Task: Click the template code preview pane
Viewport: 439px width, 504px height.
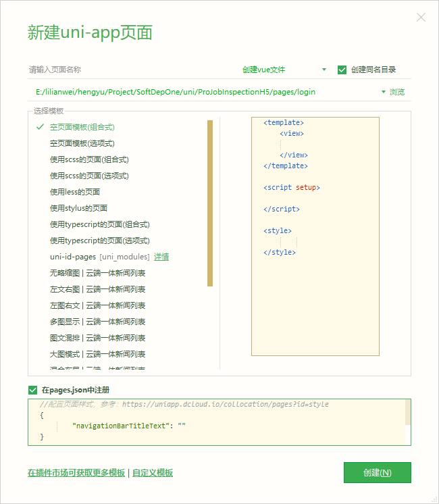Action: click(x=315, y=236)
